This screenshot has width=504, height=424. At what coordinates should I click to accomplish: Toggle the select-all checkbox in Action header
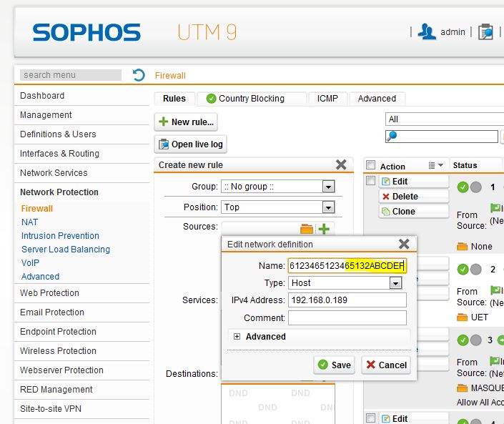pos(370,165)
